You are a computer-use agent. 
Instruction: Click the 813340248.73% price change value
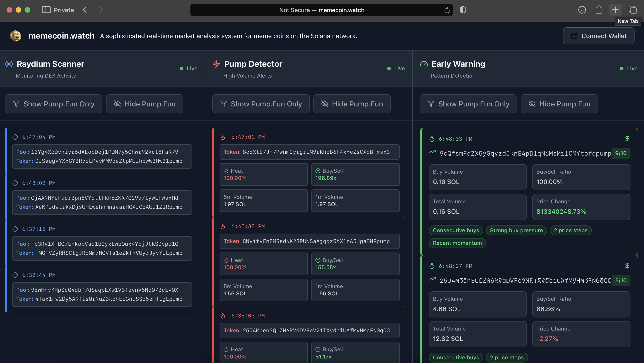pyautogui.click(x=561, y=212)
